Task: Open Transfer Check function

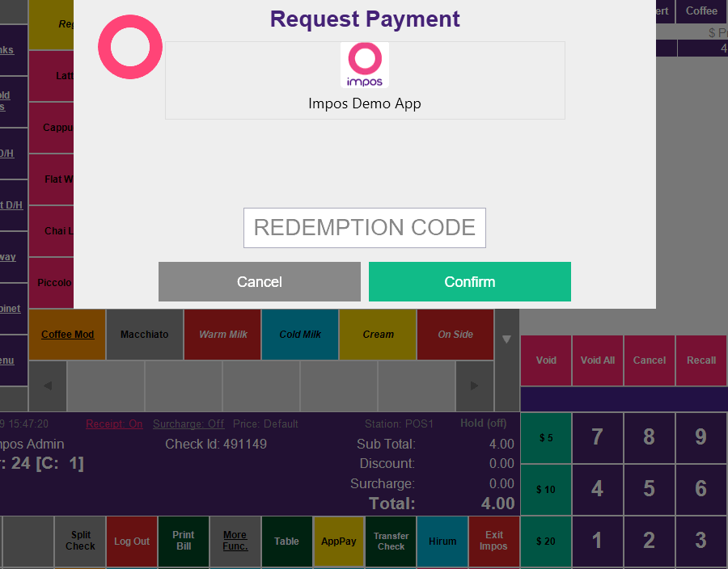Action: (391, 542)
